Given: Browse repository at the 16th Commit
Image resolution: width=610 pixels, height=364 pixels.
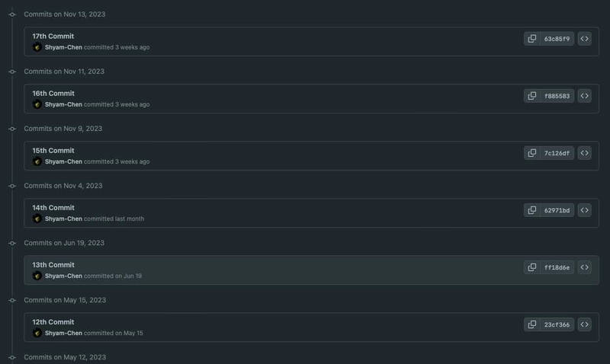Looking at the screenshot, I should [x=584, y=96].
